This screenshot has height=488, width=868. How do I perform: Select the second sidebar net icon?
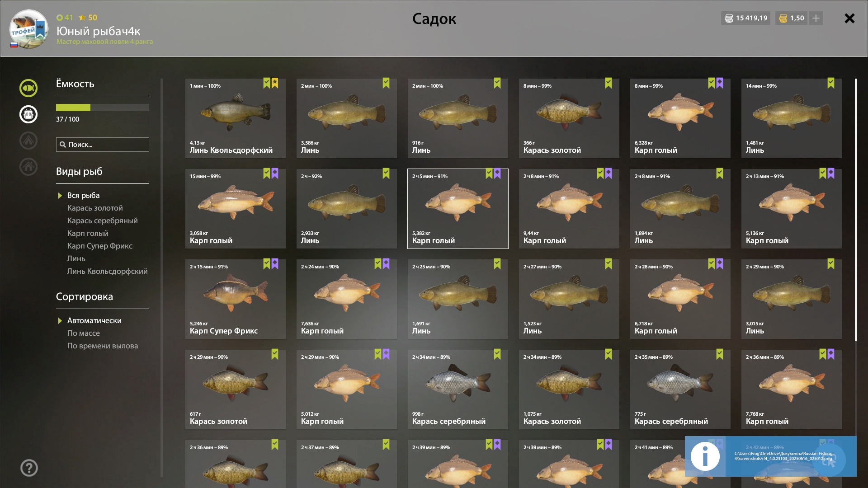tap(28, 114)
